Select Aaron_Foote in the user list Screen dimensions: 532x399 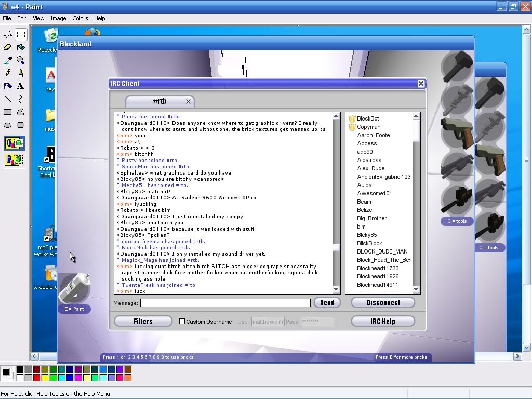[373, 135]
